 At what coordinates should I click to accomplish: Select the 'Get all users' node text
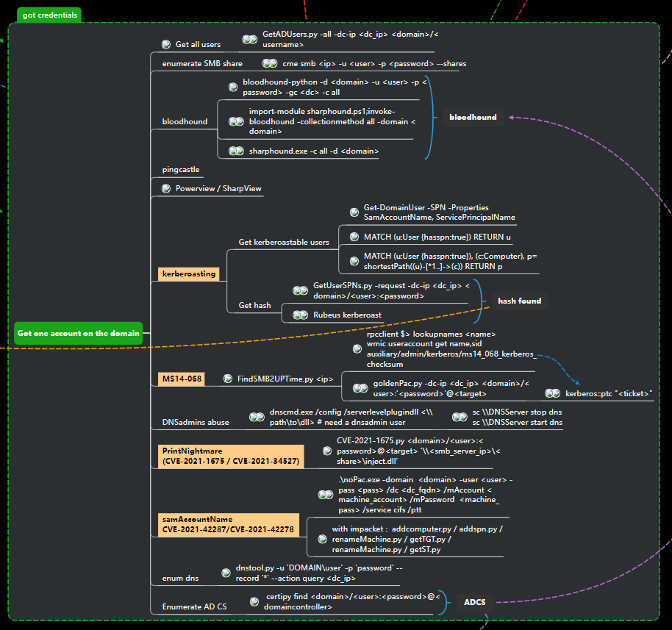point(198,44)
